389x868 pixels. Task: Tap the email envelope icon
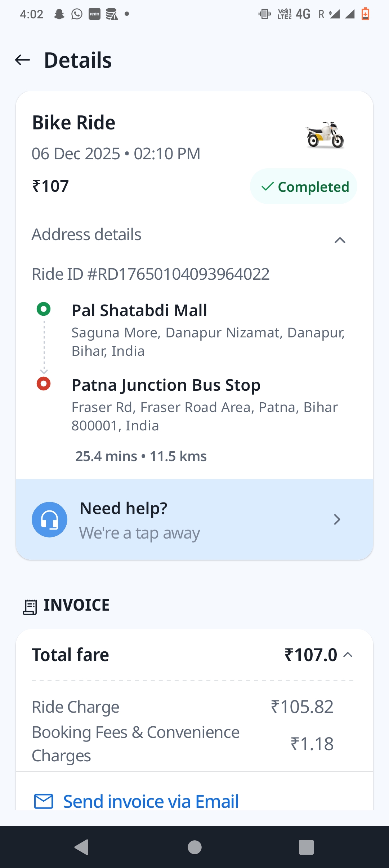44,801
